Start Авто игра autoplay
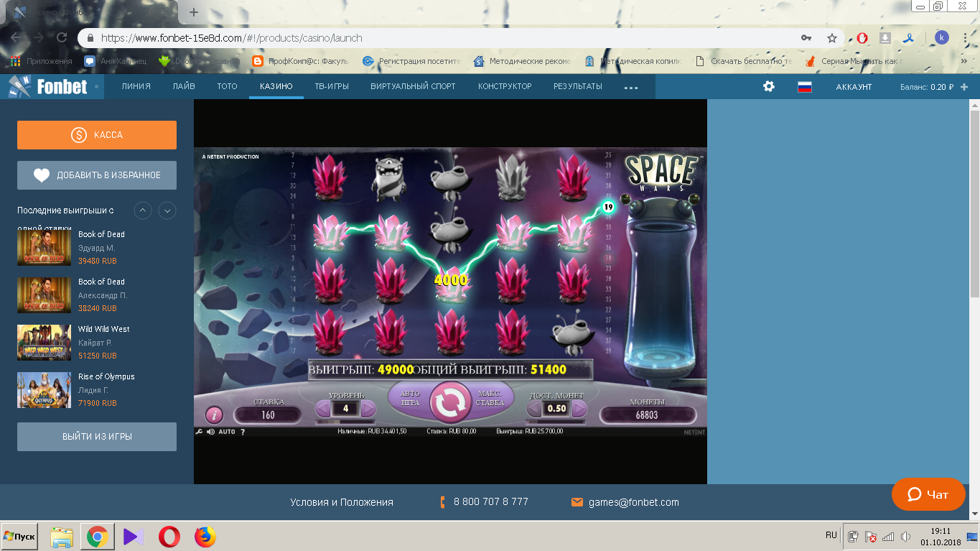The height and width of the screenshot is (551, 980). (410, 397)
